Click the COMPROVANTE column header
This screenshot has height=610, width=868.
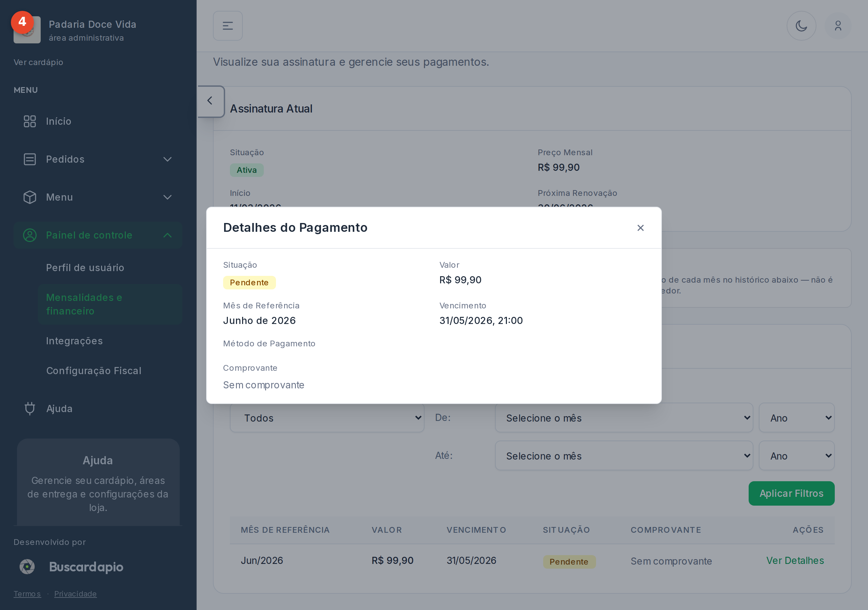pos(666,530)
